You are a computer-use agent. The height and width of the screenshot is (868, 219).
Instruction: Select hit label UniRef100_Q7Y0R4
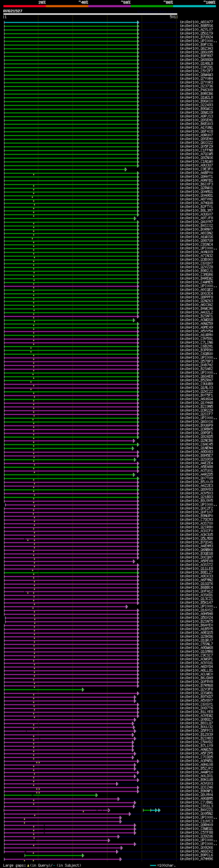click(196, 79)
